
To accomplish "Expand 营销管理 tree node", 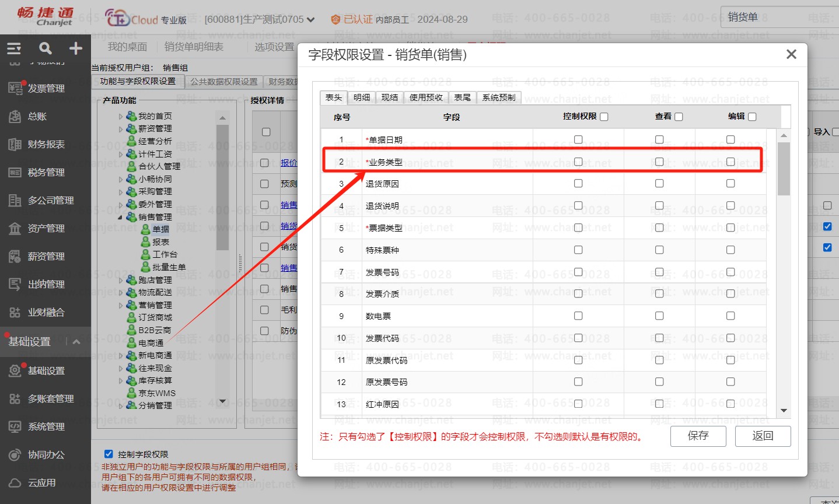I will coord(121,305).
